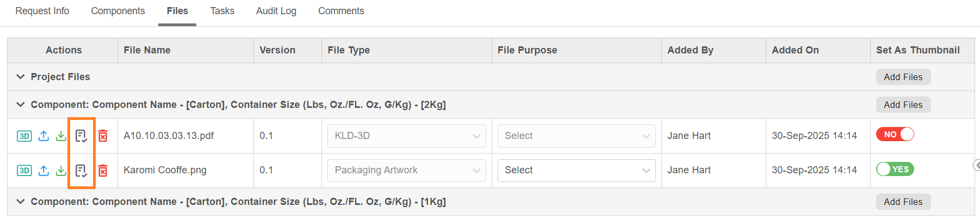This screenshot has width=980, height=224.
Task: Open File Purpose dropdown for Karomi Cooffe.png
Action: (x=576, y=171)
